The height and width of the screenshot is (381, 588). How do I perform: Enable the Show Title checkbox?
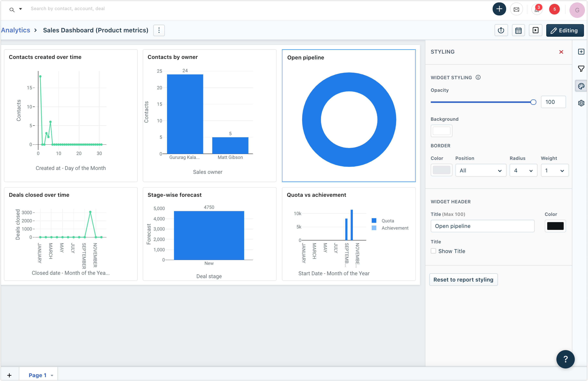coord(433,251)
